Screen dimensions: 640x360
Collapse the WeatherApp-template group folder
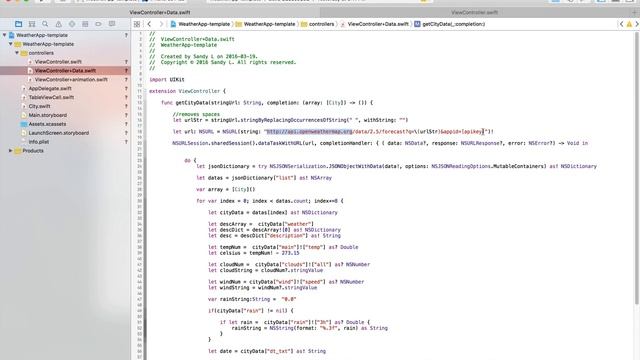[x=11, y=44]
